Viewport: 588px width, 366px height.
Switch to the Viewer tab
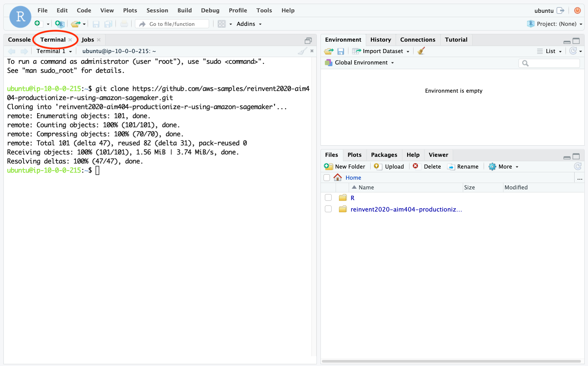point(438,155)
